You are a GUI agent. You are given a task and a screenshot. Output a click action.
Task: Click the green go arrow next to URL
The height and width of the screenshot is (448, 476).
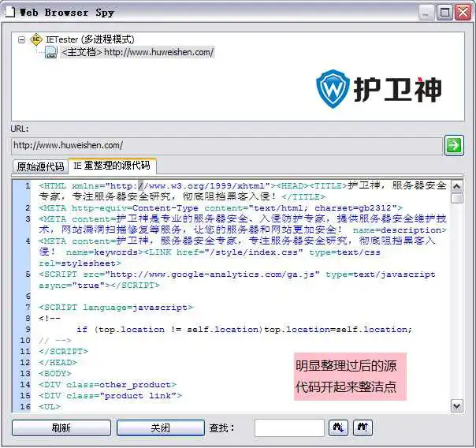454,145
